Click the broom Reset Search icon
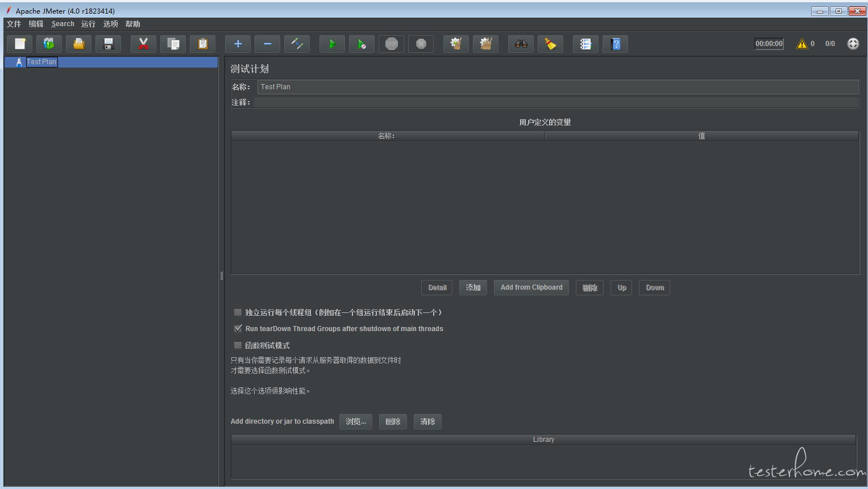The height and width of the screenshot is (489, 868). click(x=550, y=44)
